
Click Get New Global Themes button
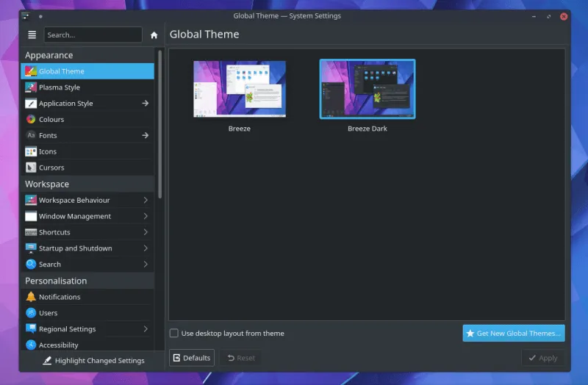(513, 334)
